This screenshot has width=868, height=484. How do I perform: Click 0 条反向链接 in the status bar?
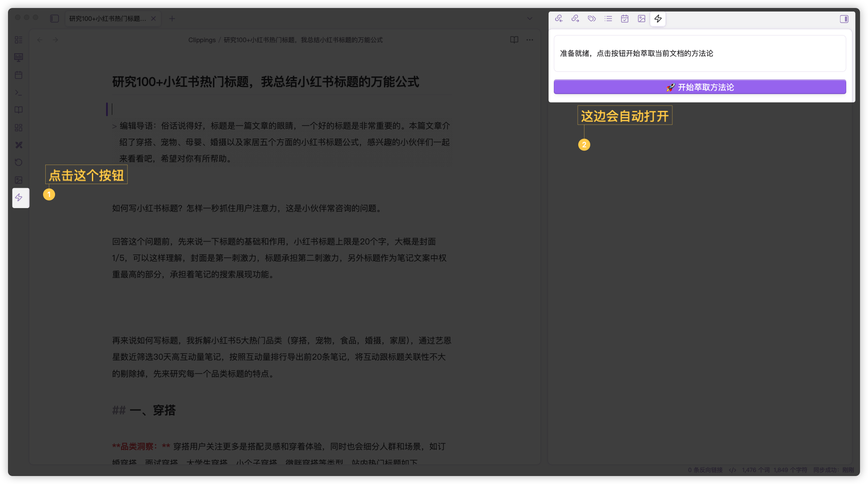point(705,470)
